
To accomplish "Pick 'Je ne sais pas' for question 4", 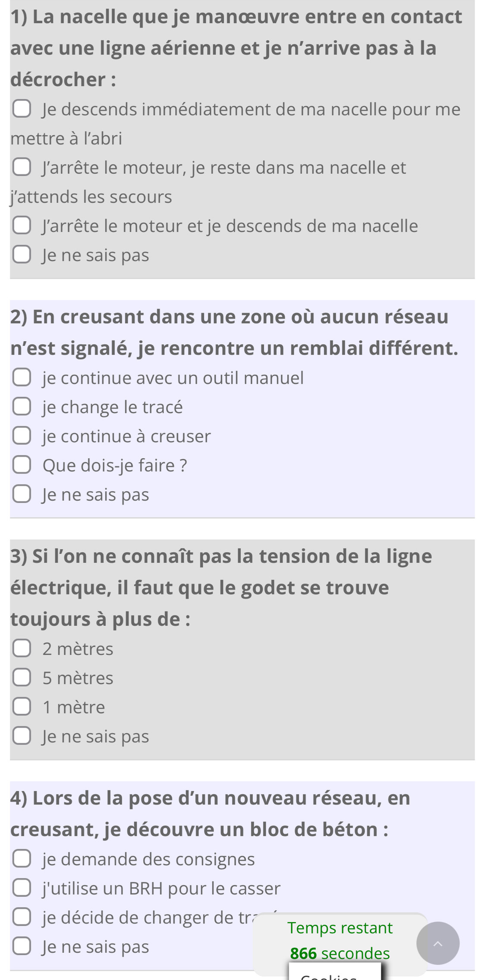I will click(22, 947).
